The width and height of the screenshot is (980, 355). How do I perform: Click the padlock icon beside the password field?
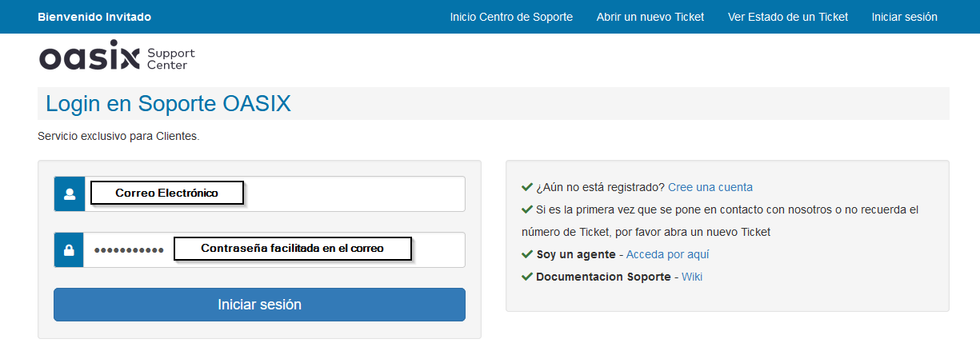[70, 250]
